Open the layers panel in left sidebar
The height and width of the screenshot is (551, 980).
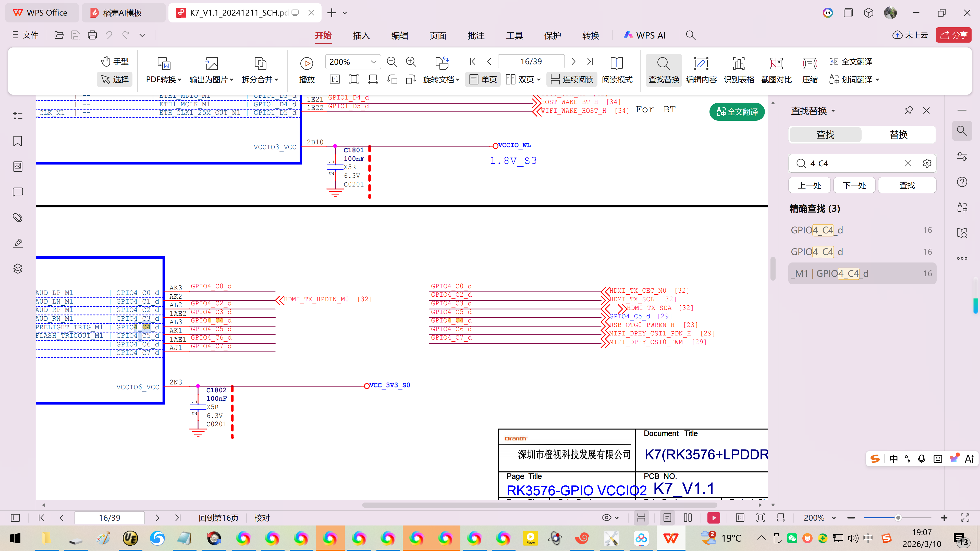[x=18, y=268]
